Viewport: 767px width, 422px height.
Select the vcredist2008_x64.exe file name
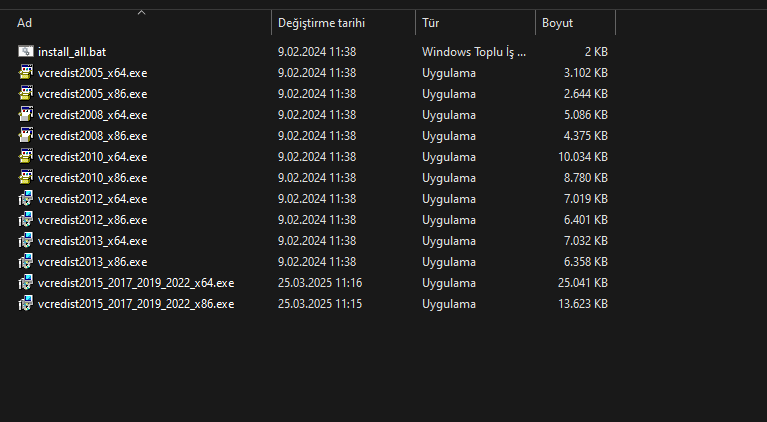point(92,115)
